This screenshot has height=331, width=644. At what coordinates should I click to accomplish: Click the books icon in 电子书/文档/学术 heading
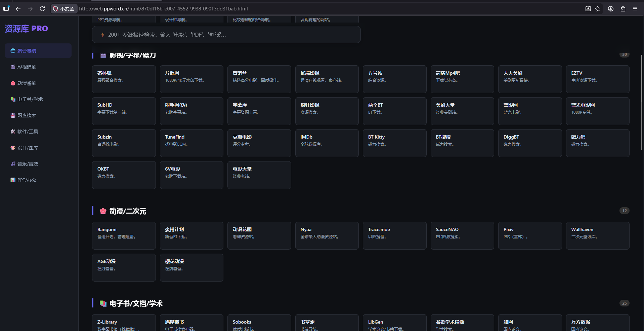pyautogui.click(x=103, y=303)
